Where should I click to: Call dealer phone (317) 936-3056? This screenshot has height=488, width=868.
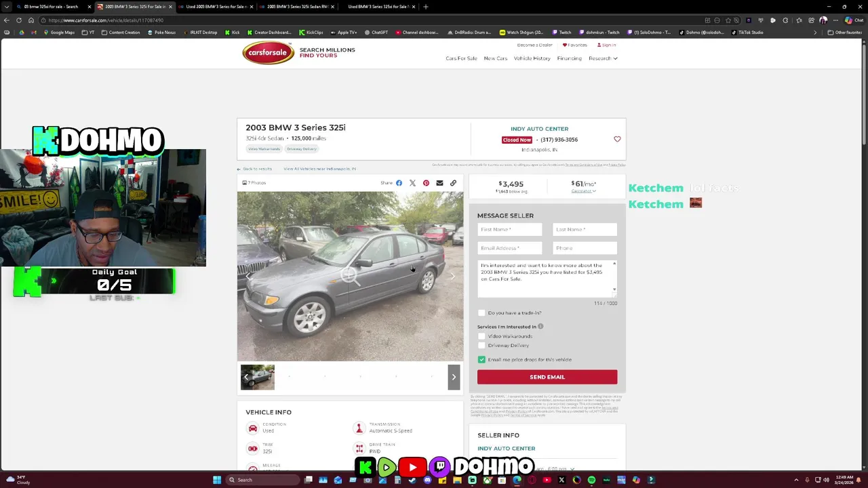pyautogui.click(x=559, y=140)
